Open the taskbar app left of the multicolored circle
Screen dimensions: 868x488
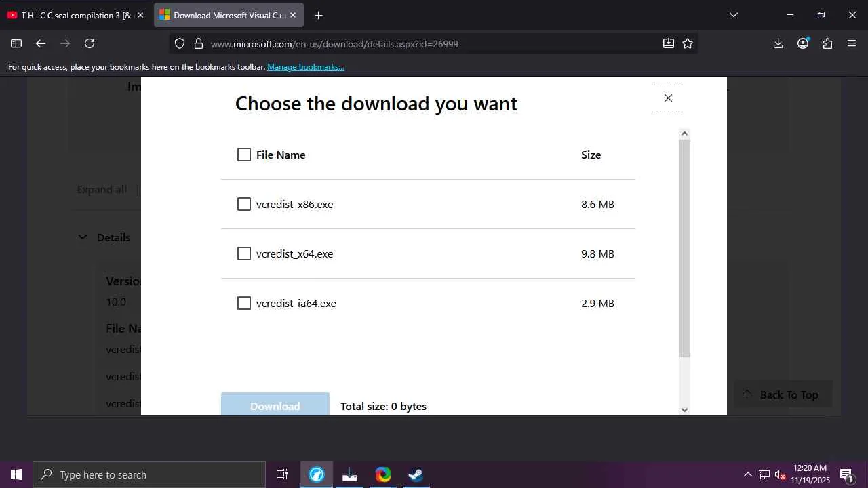click(350, 474)
